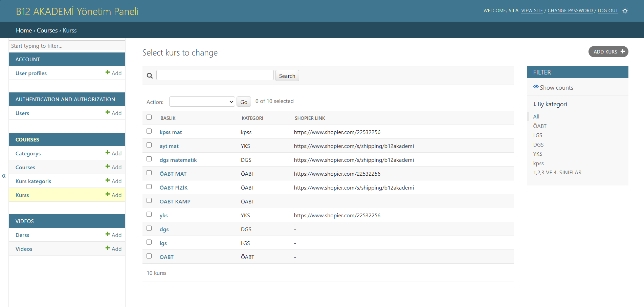Open the VIEW SITE link
Screen dimensions: 644x307
532,11
